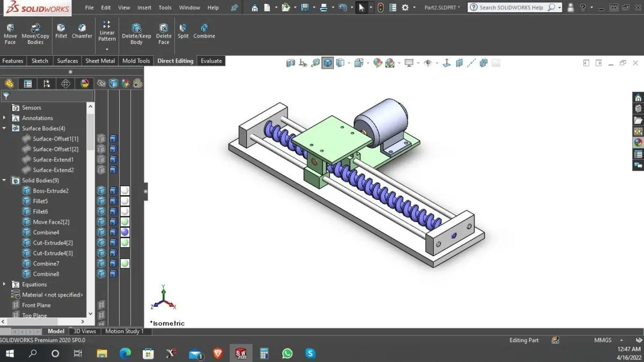
Task: Open the Linear Pattern dropdown arrow
Action: coord(107,49)
